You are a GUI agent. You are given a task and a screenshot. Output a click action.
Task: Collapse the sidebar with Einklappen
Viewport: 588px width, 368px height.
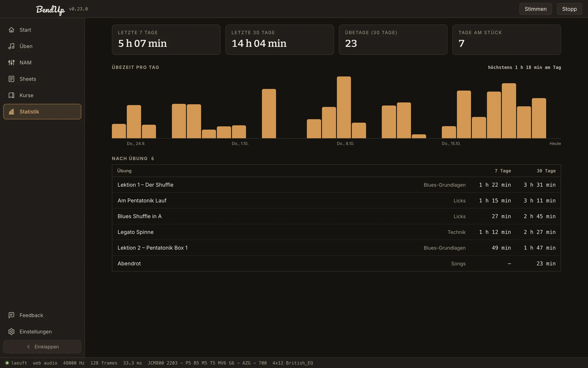pos(42,347)
